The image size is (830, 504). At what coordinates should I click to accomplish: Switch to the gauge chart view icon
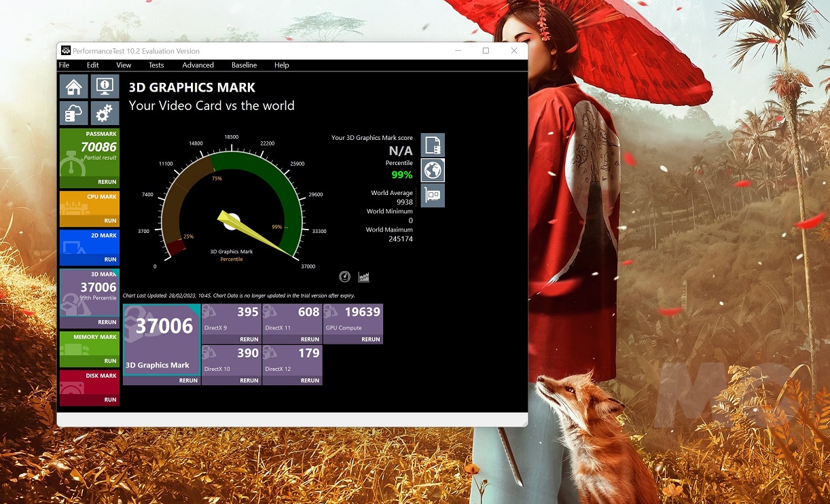pos(345,276)
